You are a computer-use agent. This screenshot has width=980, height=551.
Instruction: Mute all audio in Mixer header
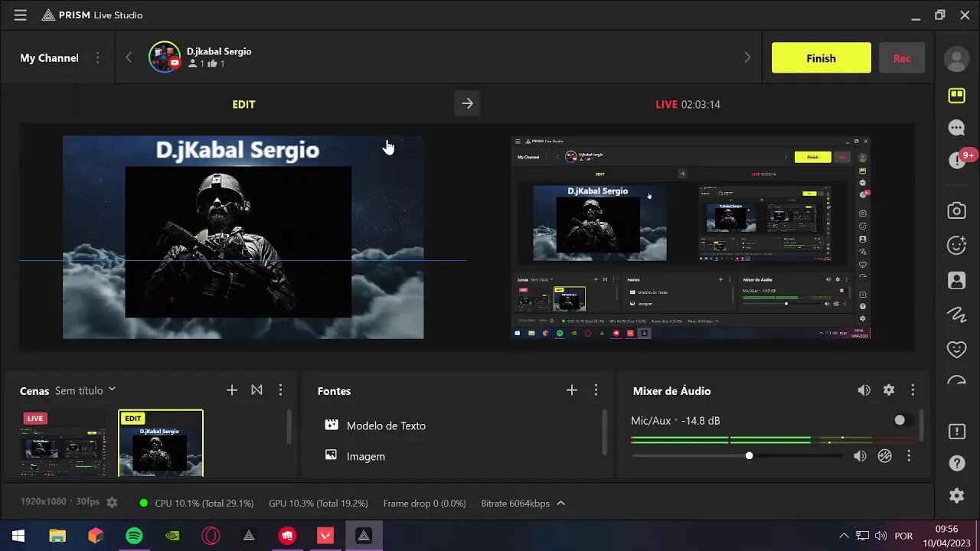[x=864, y=390]
